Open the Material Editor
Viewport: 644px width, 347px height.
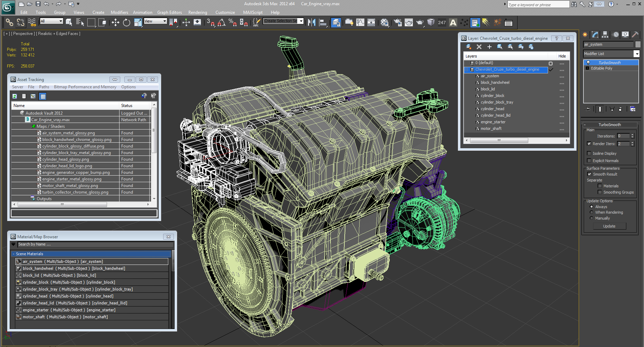coord(385,23)
